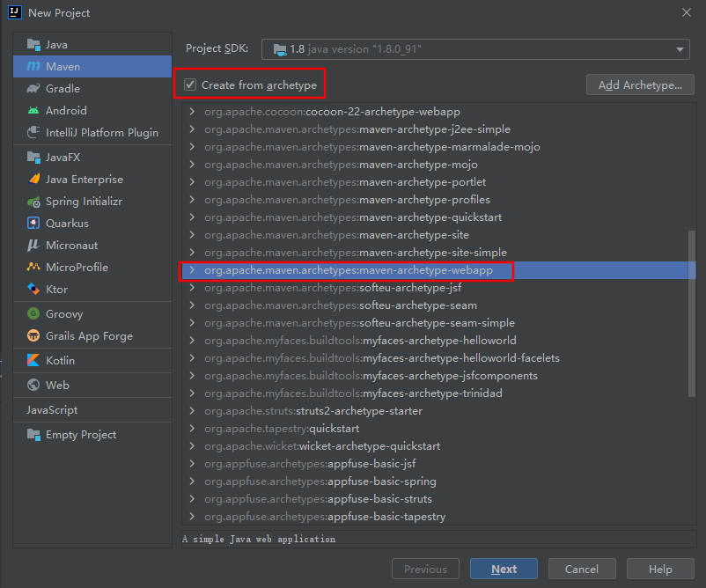
Task: Click the 'A simple Java web application' description
Action: coord(259,539)
